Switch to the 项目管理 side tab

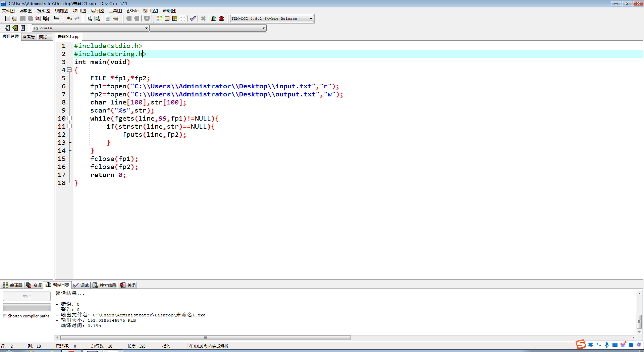point(11,37)
